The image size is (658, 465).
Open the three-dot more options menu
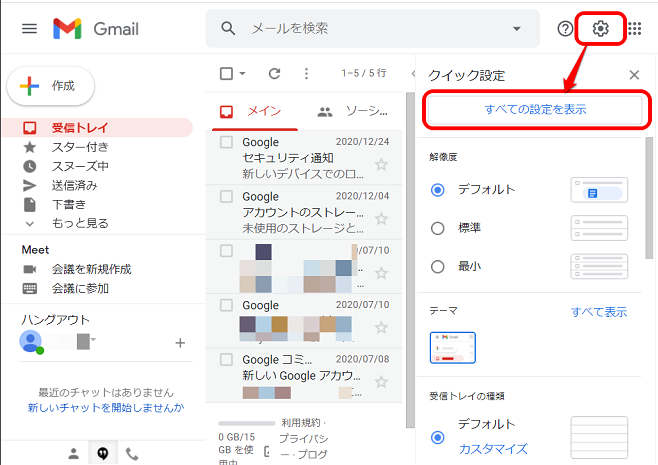[306, 73]
